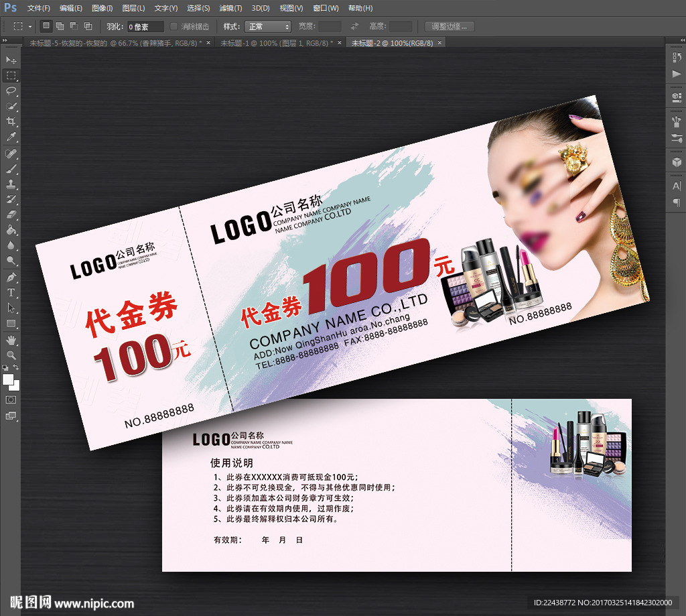Screen dimensions: 686x616
Task: Enable Subtract from Selection mode
Action: tap(74, 26)
